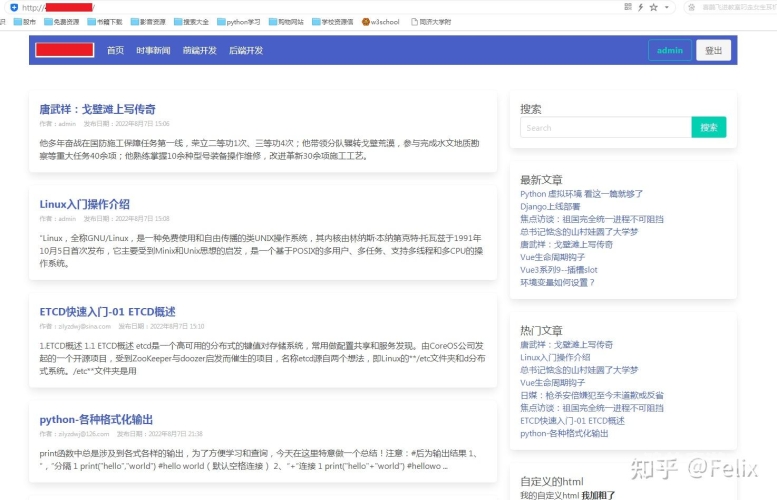This screenshot has height=500, width=777.
Task: Open 唐武祥 link in 最新文章 list
Action: click(566, 244)
